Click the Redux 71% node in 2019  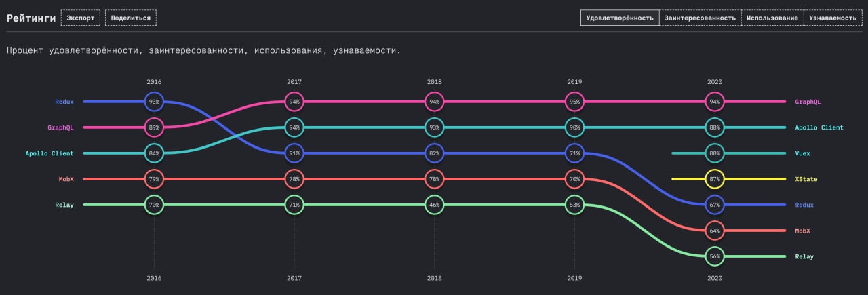pos(574,153)
